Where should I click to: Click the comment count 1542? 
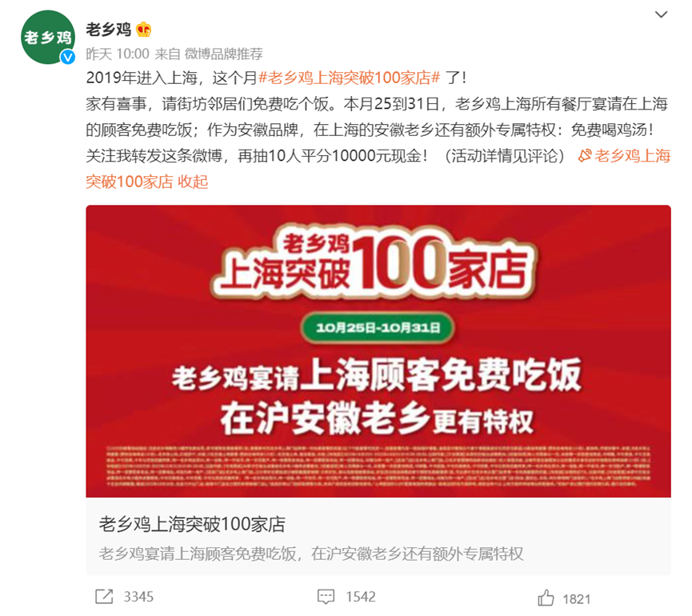[361, 597]
